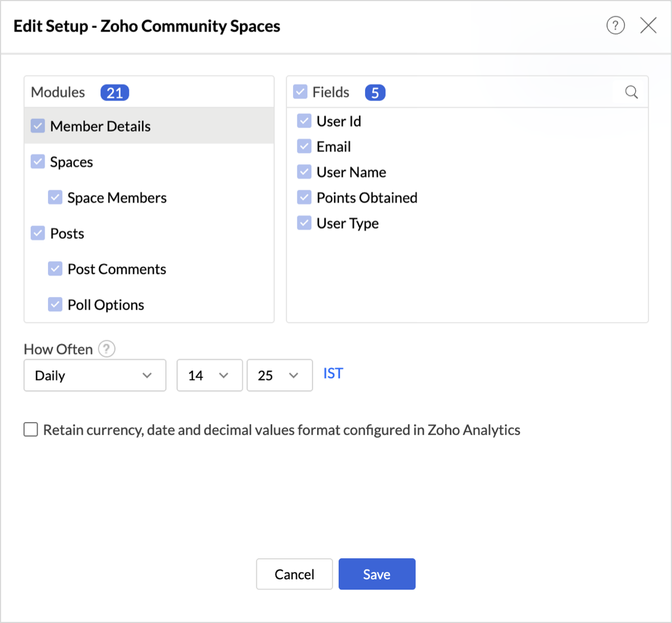The height and width of the screenshot is (623, 672).
Task: Uncheck the Member Details module checkbox
Action: pos(38,126)
